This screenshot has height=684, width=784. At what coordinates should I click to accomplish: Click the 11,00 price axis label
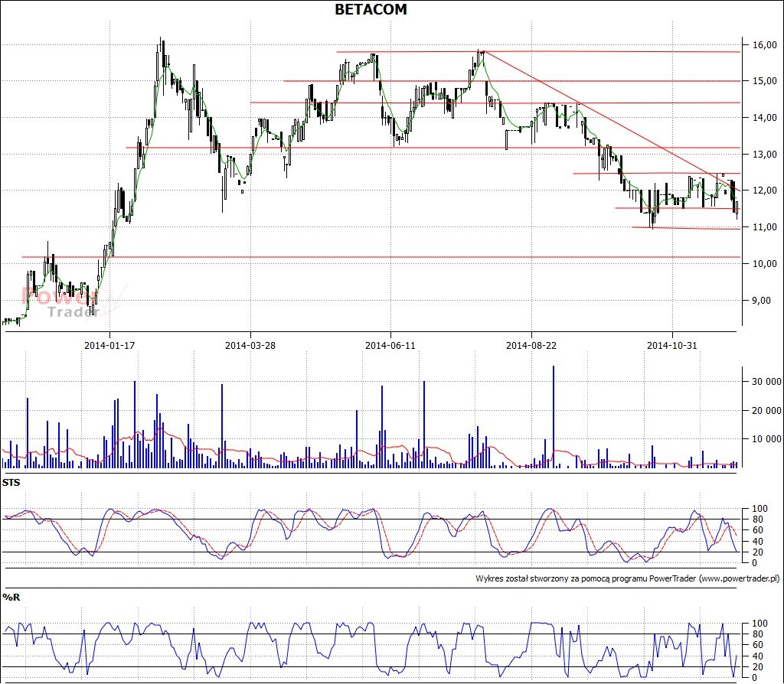point(765,226)
